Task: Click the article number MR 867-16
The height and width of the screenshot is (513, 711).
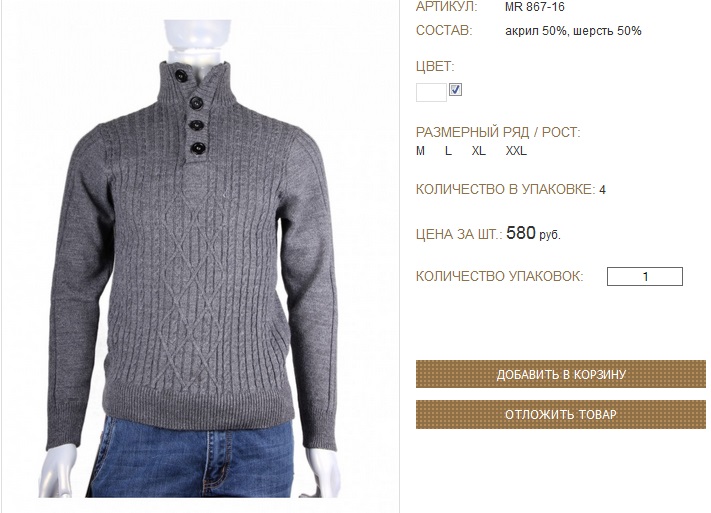Action: point(535,7)
